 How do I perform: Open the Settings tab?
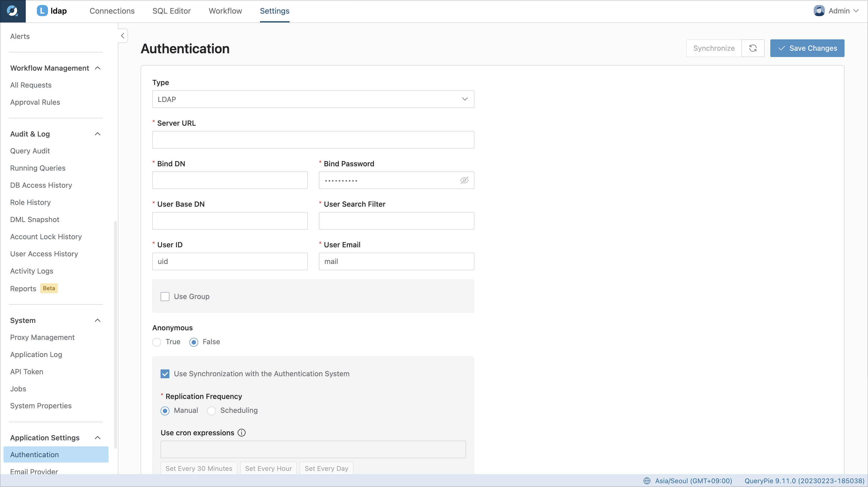(275, 11)
